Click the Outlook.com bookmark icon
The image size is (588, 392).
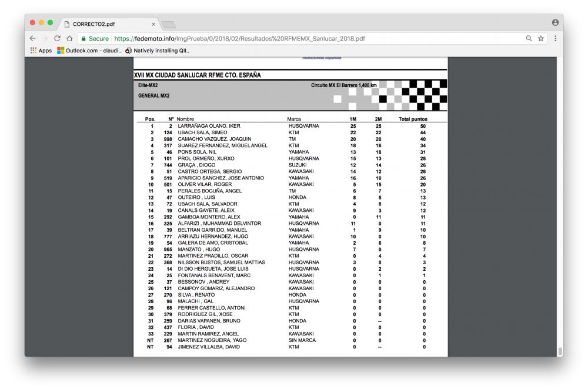[61, 50]
